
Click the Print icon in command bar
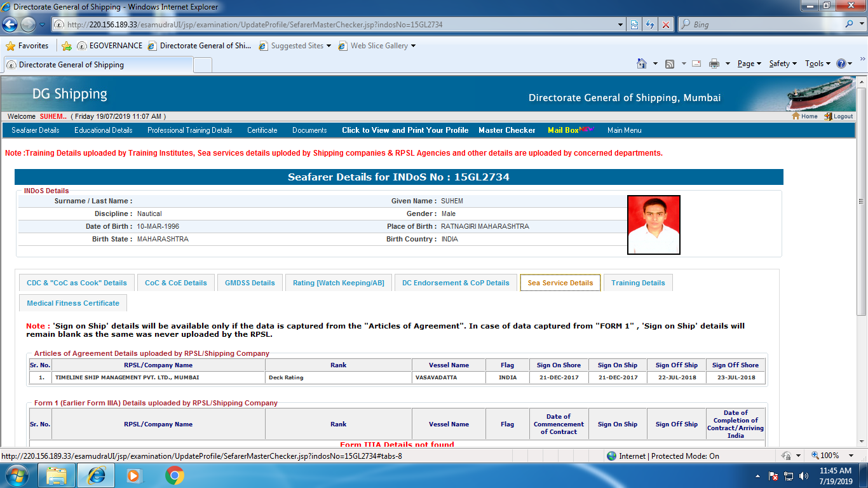[x=714, y=64]
